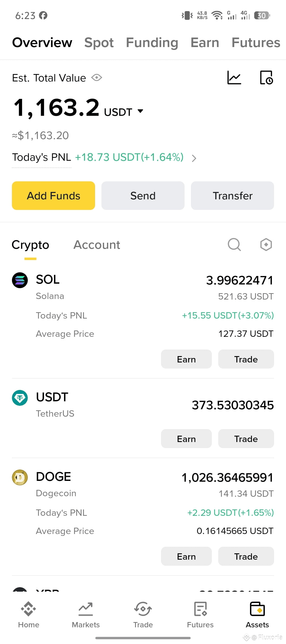This screenshot has width=286, height=644.
Task: Tap the search magnifier icon
Action: tap(234, 245)
